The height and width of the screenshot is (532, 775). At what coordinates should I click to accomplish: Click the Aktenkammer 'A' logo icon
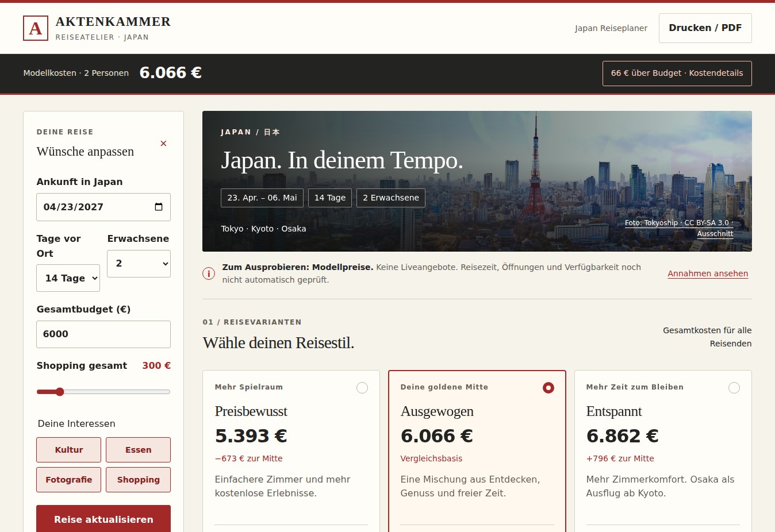click(36, 28)
